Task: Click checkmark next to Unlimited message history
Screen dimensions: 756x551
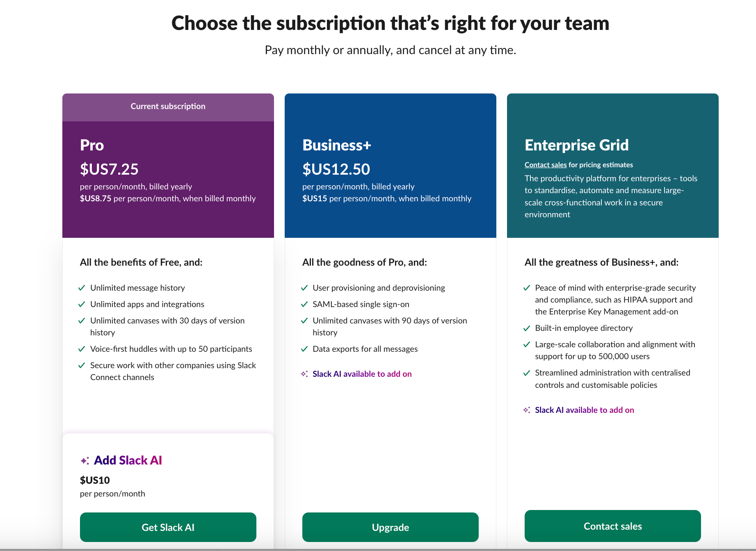Action: tap(82, 288)
